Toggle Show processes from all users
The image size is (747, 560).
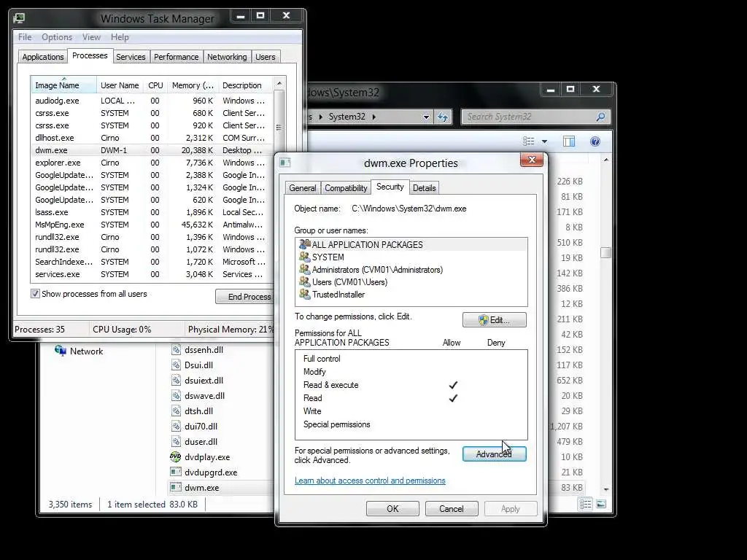coord(35,294)
